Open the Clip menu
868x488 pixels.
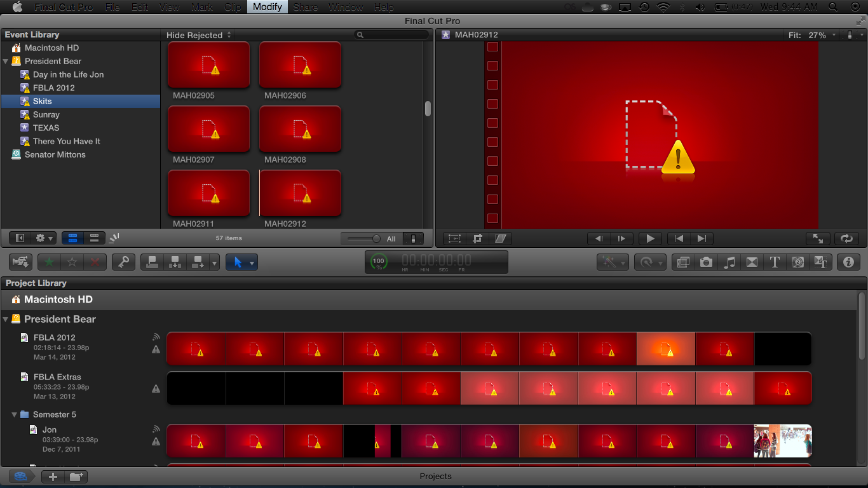(233, 7)
